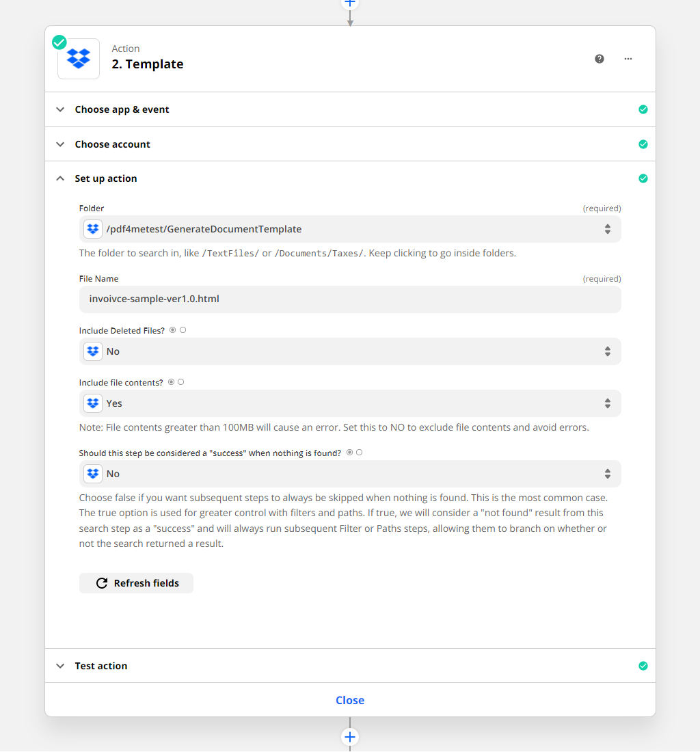Click the plus icon above the Template step
This screenshot has width=700, height=752.
click(350, 3)
